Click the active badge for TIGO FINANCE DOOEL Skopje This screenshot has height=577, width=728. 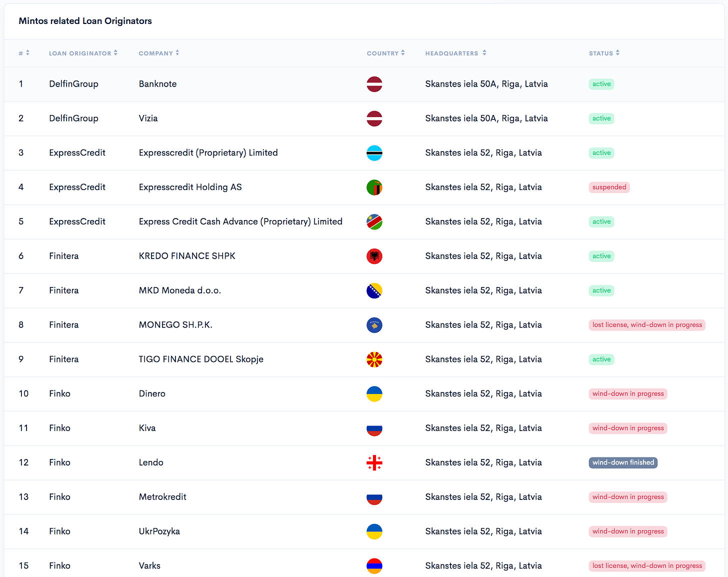[601, 359]
